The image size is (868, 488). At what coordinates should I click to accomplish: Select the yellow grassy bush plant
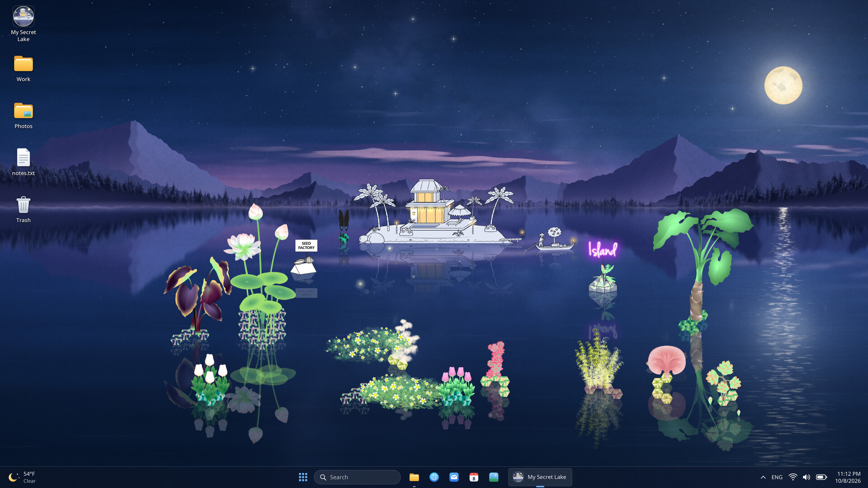tap(599, 364)
